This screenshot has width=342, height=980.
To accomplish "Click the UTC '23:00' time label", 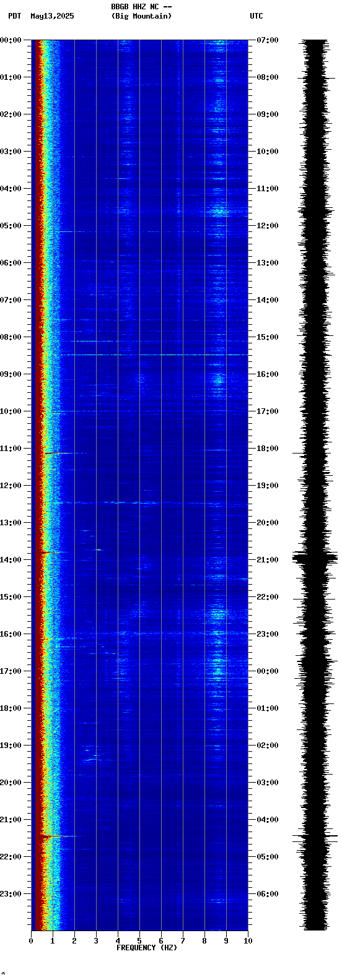I will (x=268, y=634).
